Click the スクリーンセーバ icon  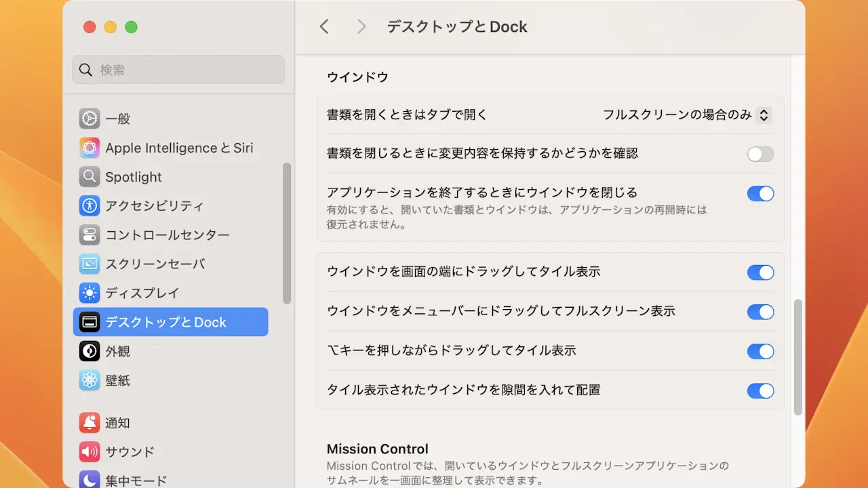pyautogui.click(x=90, y=264)
